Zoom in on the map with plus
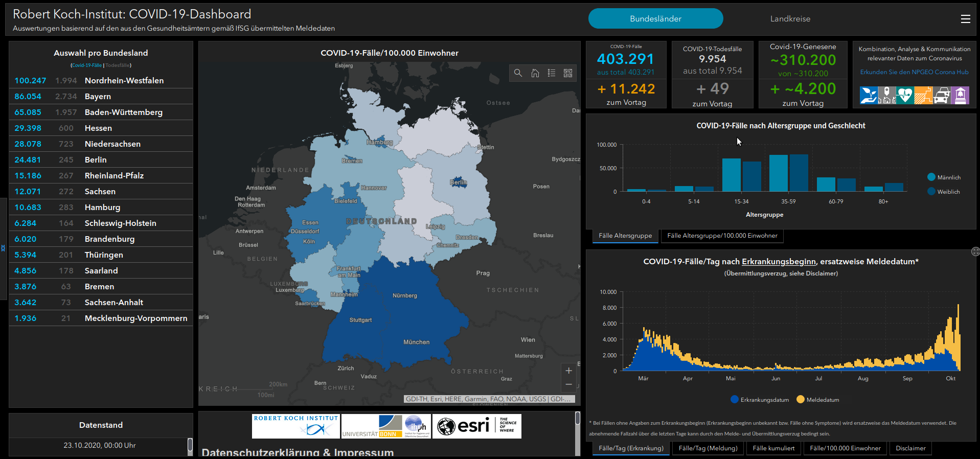Image resolution: width=980 pixels, height=459 pixels. 568,371
